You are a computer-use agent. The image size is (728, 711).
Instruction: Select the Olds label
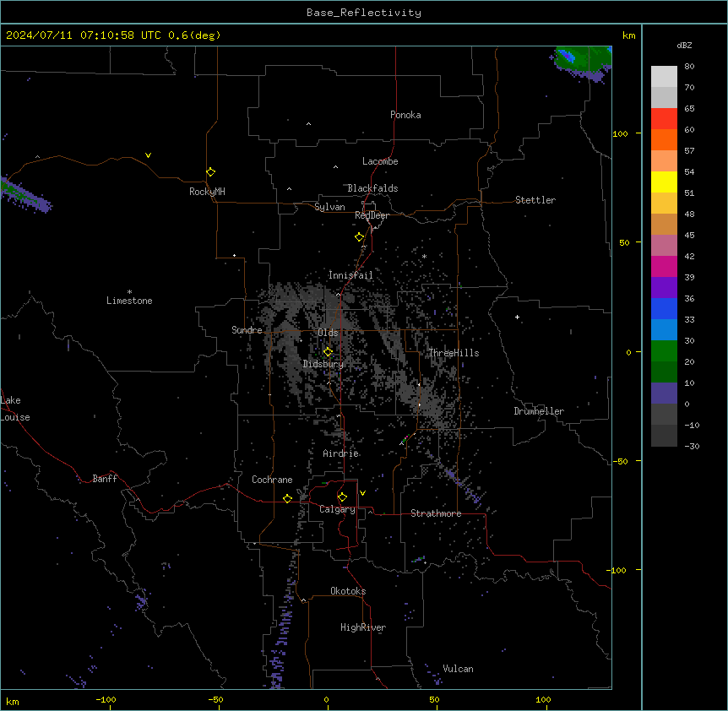click(x=328, y=333)
